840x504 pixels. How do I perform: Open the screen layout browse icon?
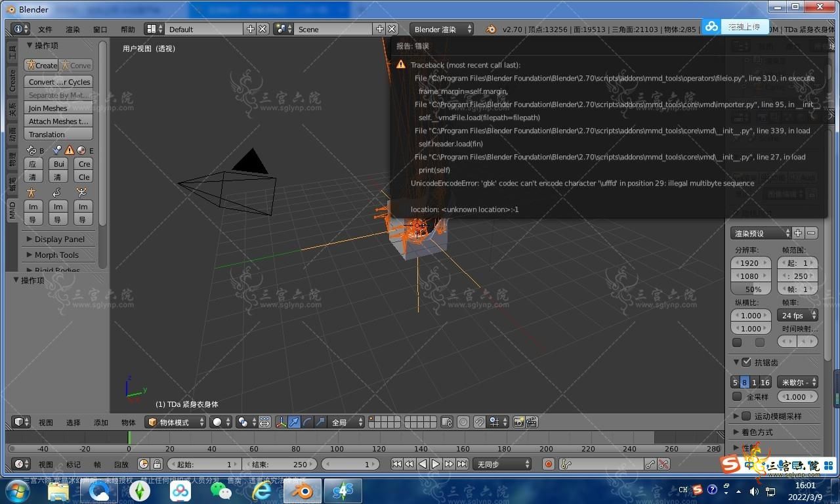point(154,29)
